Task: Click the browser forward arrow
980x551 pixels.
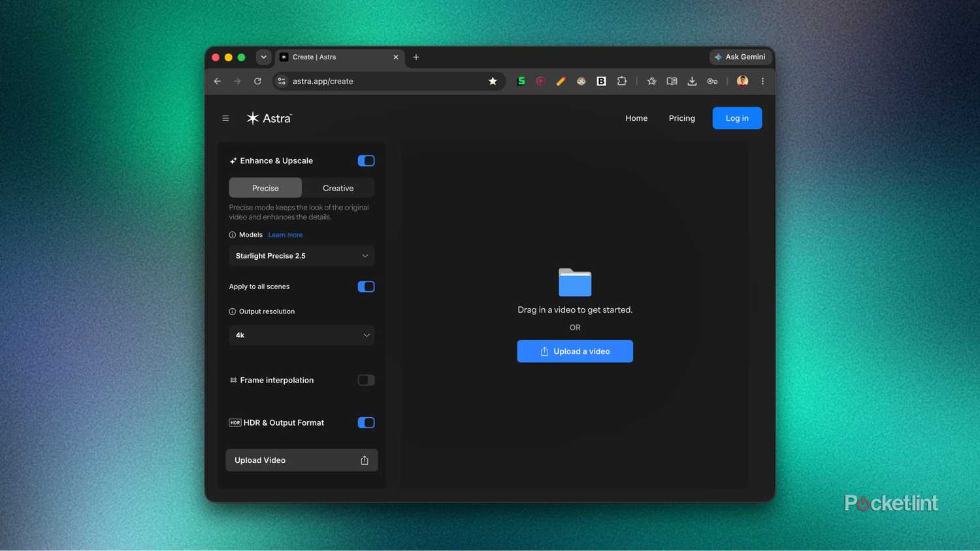Action: tap(237, 81)
